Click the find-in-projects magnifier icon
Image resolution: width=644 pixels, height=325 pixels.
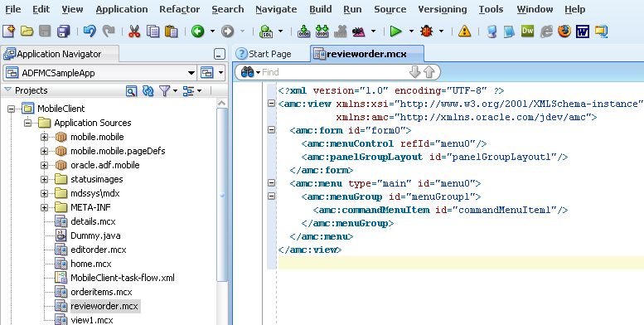coord(132,91)
